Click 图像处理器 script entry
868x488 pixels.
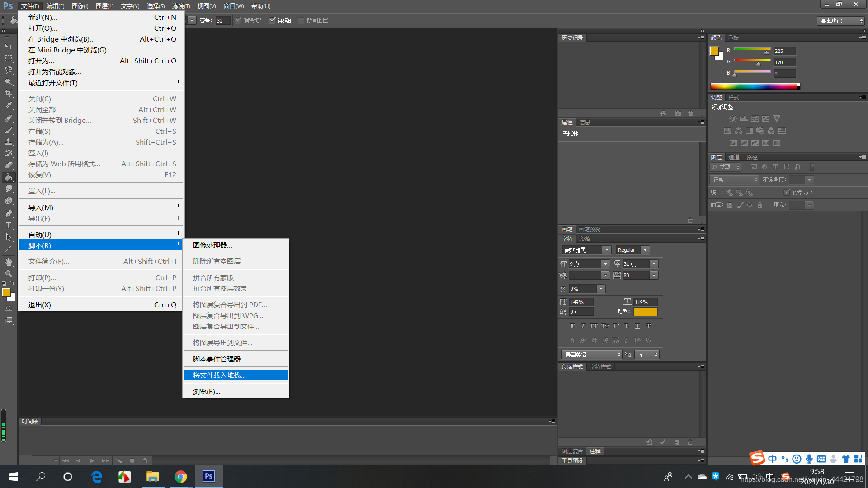tap(212, 245)
